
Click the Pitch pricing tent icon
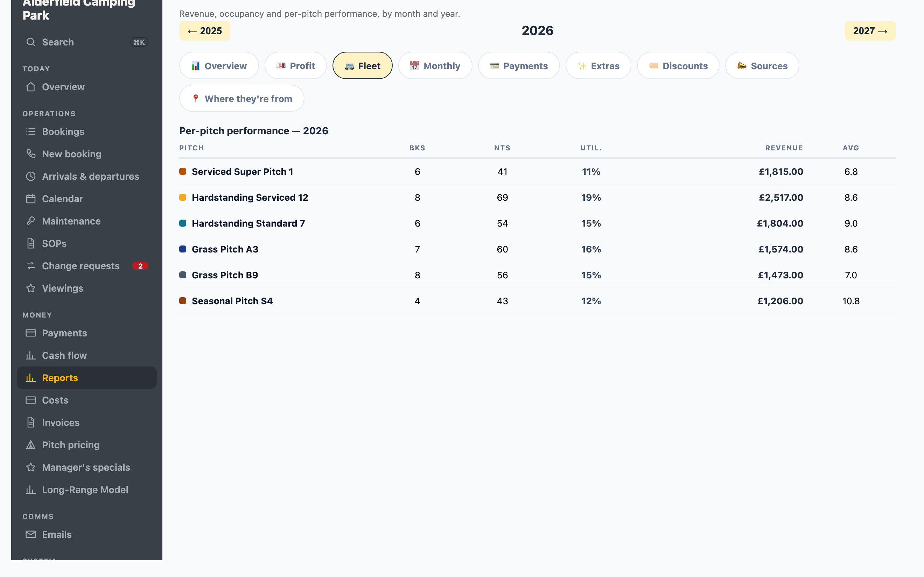(x=30, y=445)
